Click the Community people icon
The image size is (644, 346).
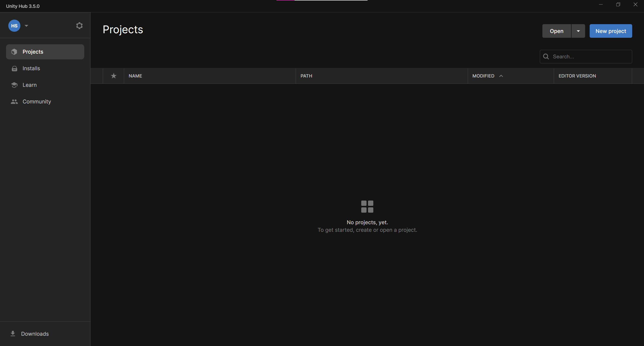[x=14, y=102]
